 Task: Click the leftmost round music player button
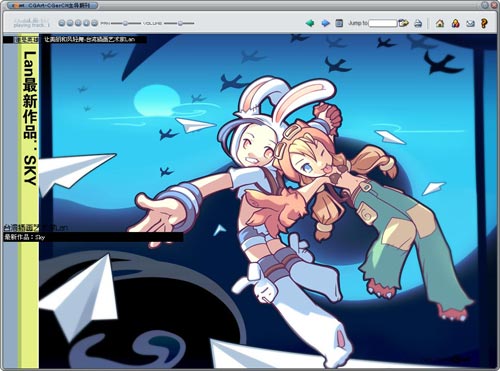62,23
